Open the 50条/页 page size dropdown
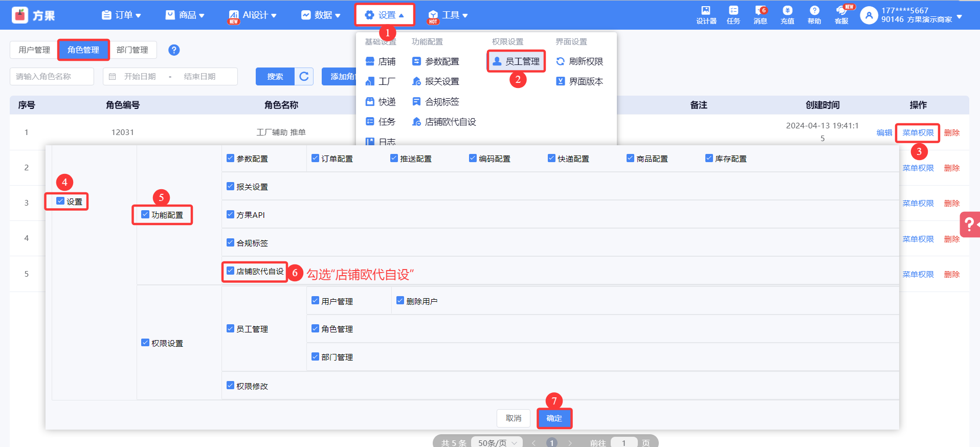The width and height of the screenshot is (980, 447). (497, 442)
